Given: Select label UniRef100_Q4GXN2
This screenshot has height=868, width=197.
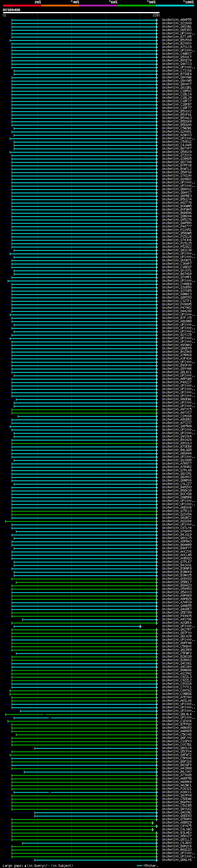Looking at the screenshot, I should pos(177,812).
